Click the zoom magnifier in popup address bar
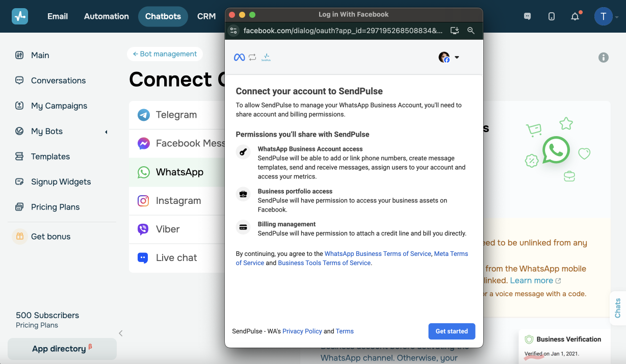Viewport: 626px width, 364px height. [471, 31]
